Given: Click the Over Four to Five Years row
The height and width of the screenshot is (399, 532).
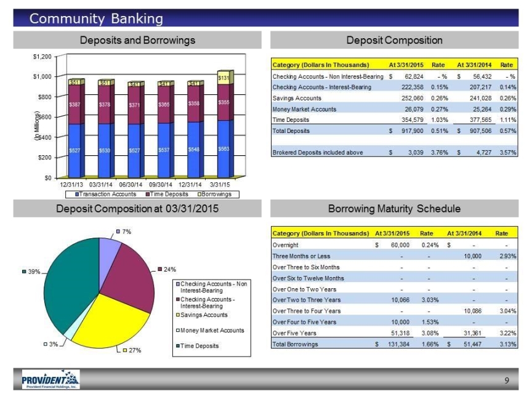Looking at the screenshot, I should (x=394, y=322).
